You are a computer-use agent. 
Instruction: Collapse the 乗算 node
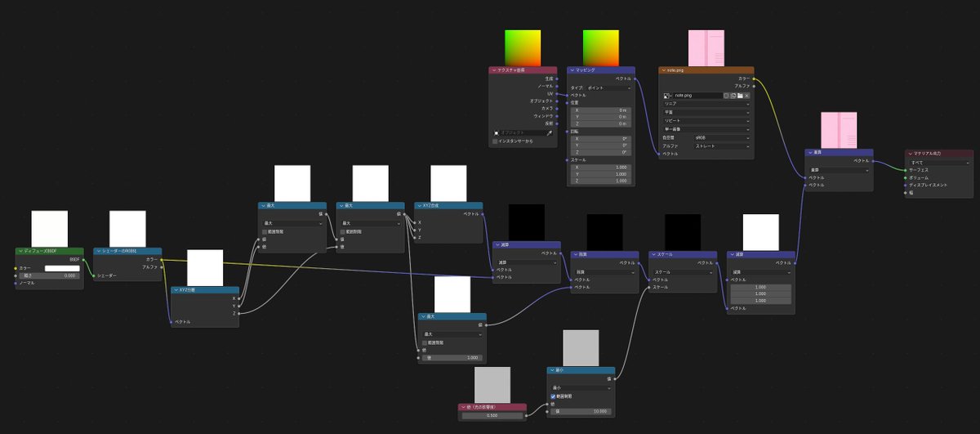click(x=810, y=152)
